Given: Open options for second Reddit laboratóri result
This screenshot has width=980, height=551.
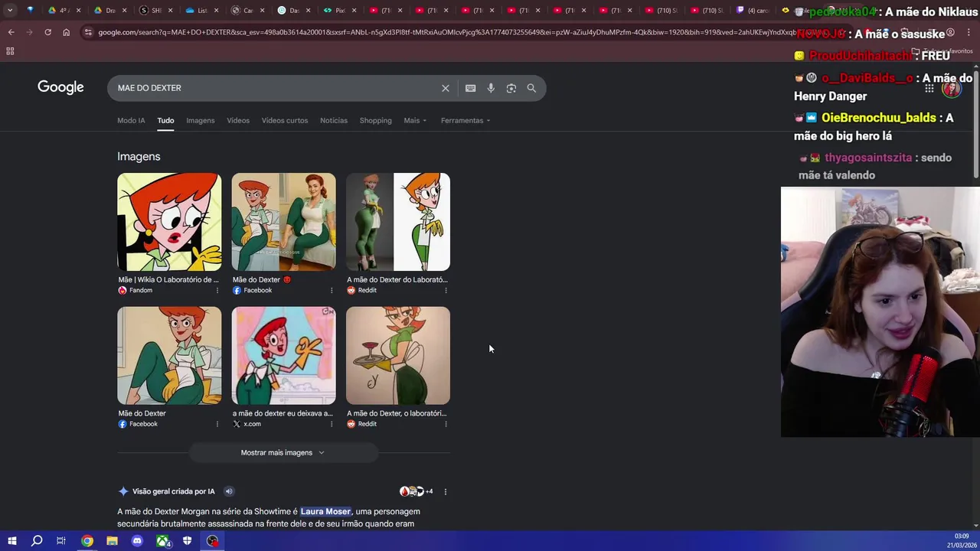Looking at the screenshot, I should (446, 424).
